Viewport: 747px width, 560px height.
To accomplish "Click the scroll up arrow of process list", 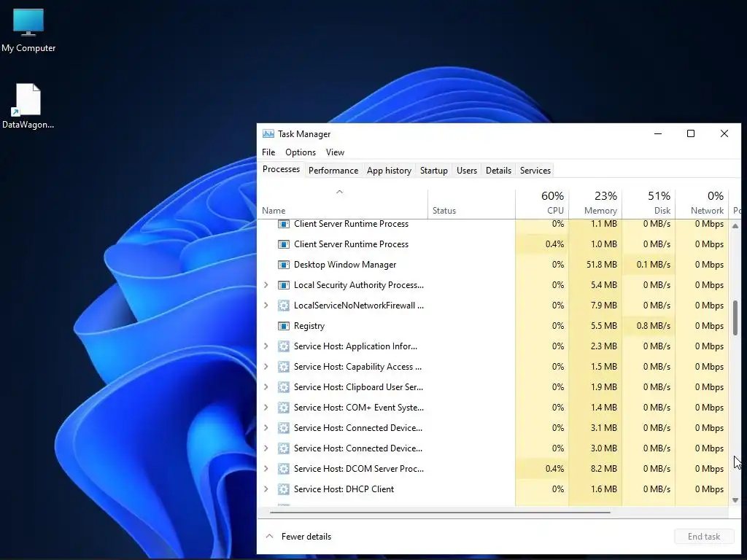I will (x=735, y=226).
